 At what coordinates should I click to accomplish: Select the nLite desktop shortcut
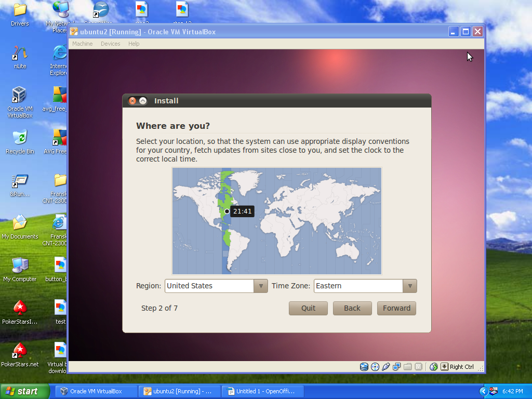[20, 57]
